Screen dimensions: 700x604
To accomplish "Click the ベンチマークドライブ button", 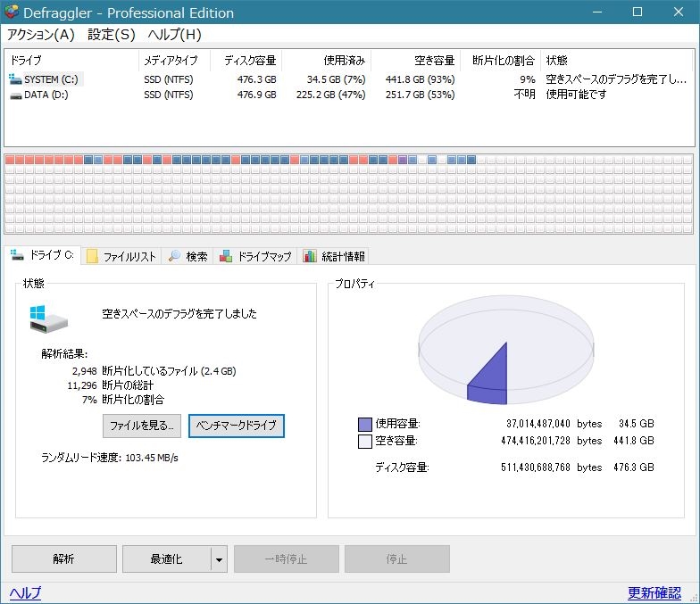I will coord(236,426).
